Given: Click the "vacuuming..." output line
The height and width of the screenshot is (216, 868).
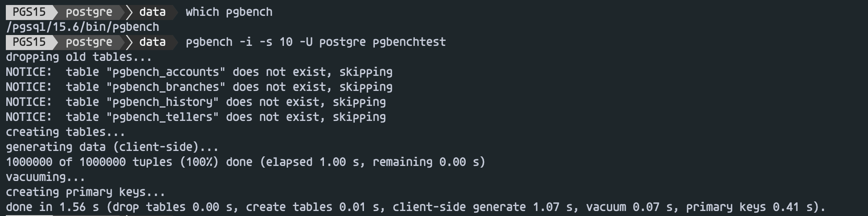Looking at the screenshot, I should (x=45, y=177).
